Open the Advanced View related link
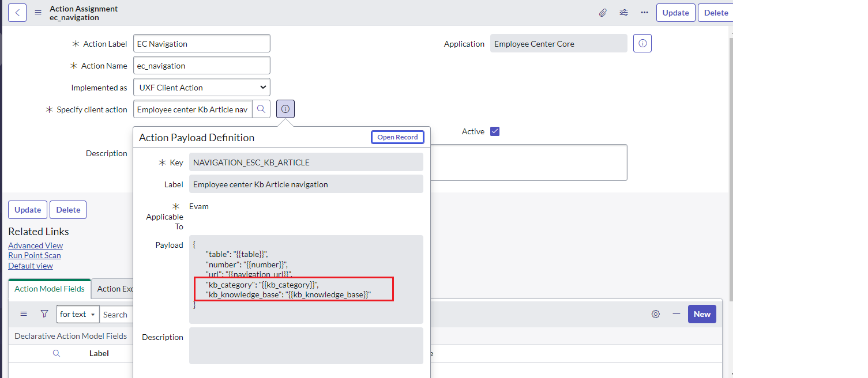 (36, 245)
